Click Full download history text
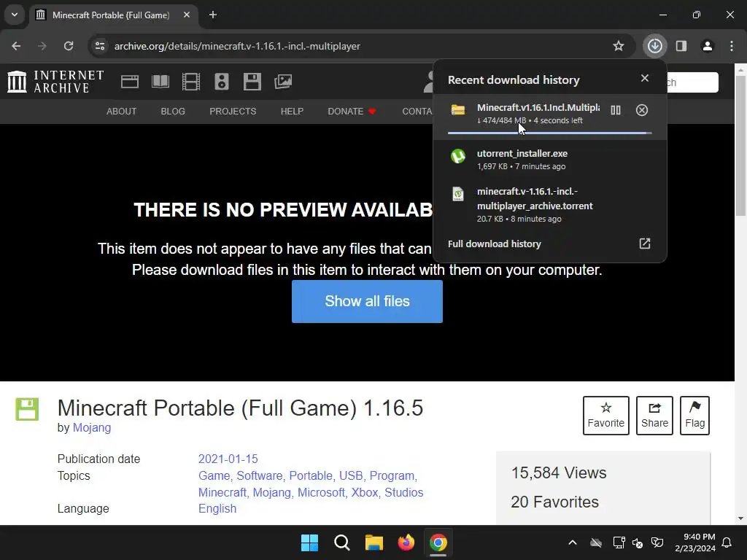 pyautogui.click(x=495, y=244)
